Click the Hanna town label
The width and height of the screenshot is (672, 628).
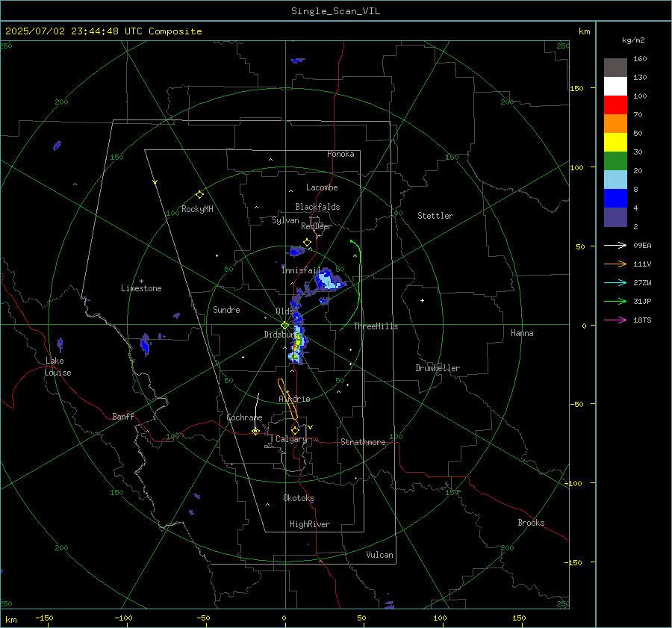(522, 333)
